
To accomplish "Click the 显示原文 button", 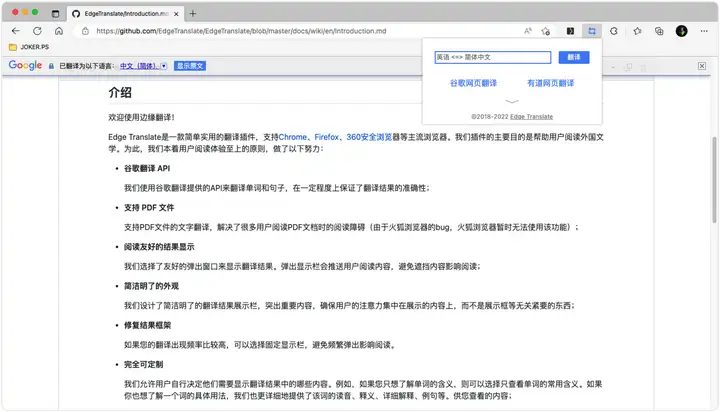I will tap(190, 66).
